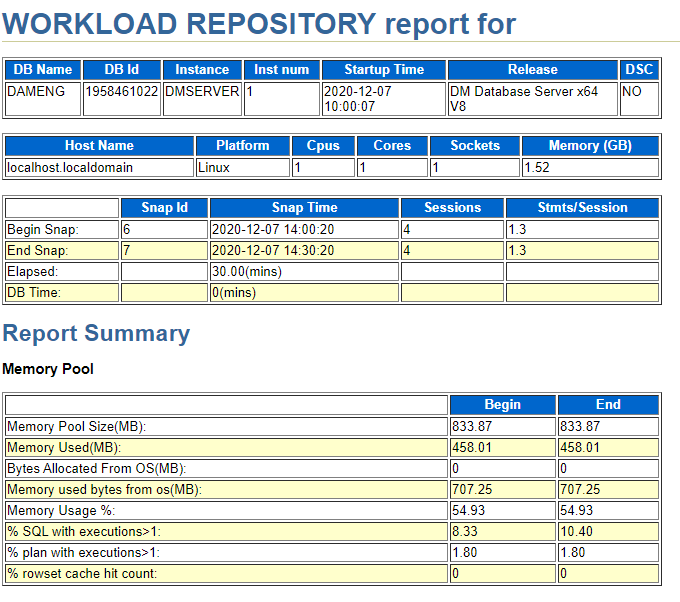Click the 10.40 End value for SQL executions
This screenshot has height=602, width=680.
(608, 531)
